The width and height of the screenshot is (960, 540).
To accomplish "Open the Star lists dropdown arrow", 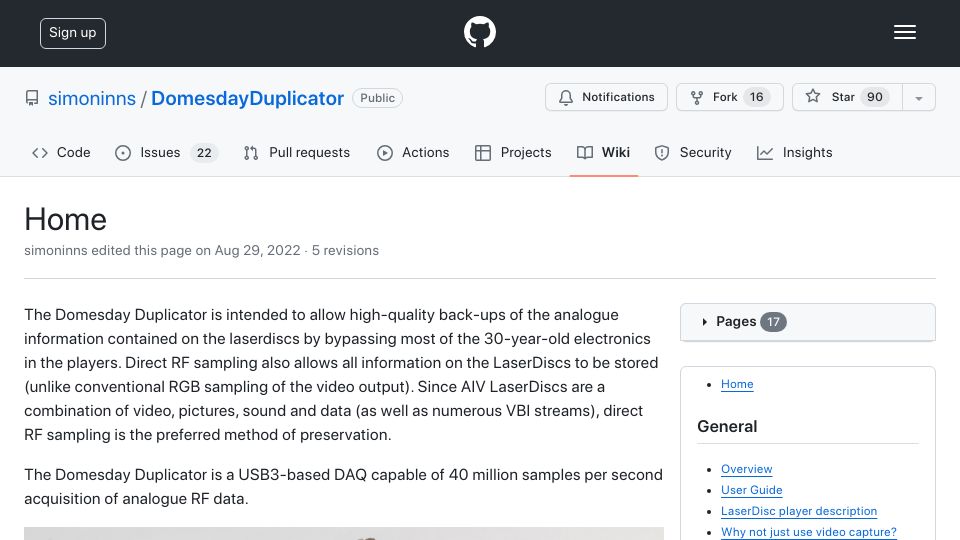I will pos(918,98).
